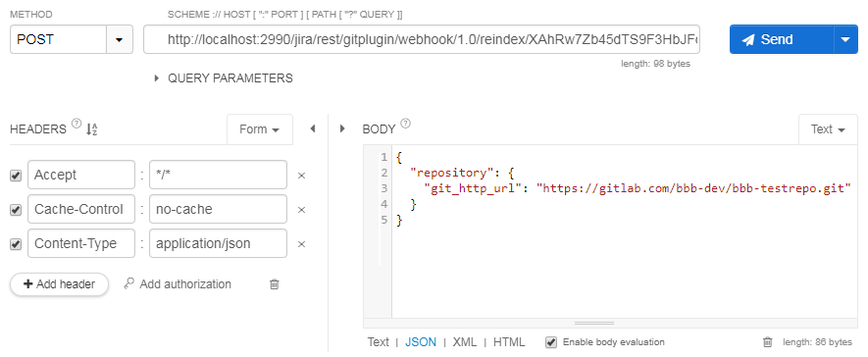Open the body Text type dropdown
The image size is (868, 357).
click(828, 128)
